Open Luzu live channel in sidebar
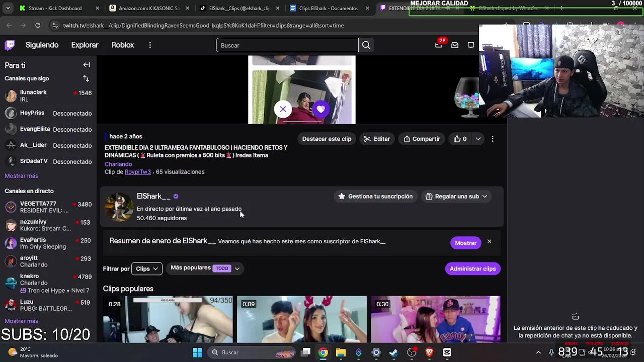Screen dimensions: 644x362 tap(48, 305)
